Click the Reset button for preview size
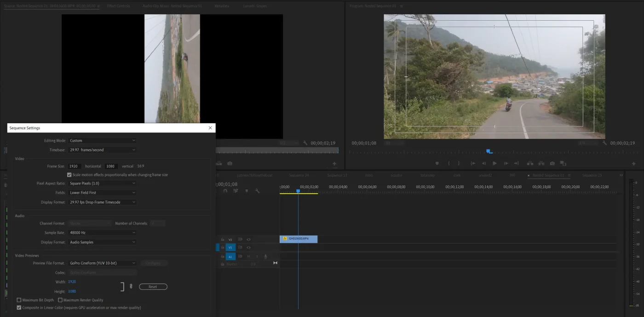This screenshot has width=644, height=317. (x=153, y=286)
